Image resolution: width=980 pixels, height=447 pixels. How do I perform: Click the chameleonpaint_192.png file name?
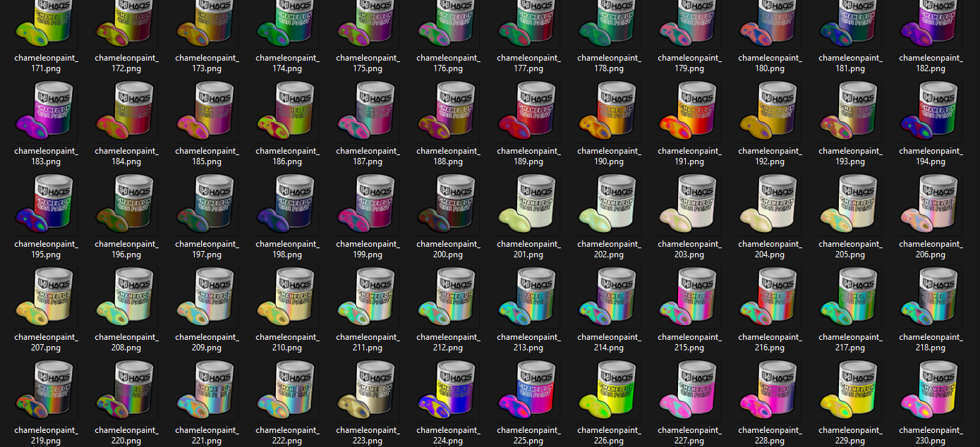point(770,157)
